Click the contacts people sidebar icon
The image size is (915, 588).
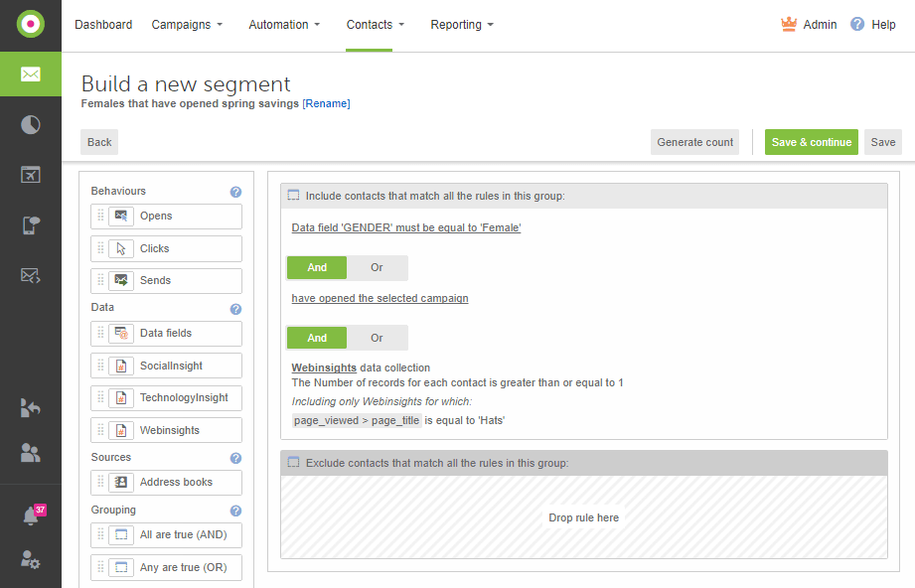31,453
